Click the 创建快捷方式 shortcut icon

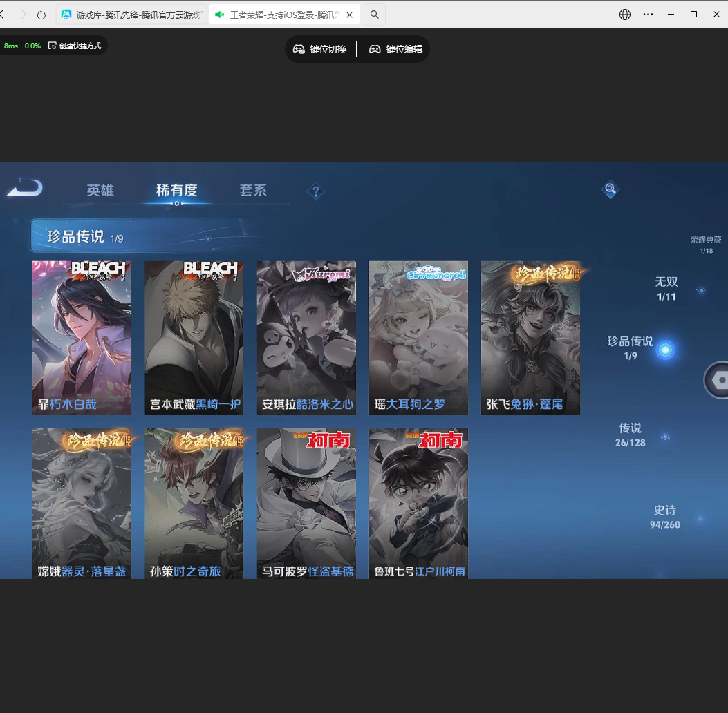53,46
